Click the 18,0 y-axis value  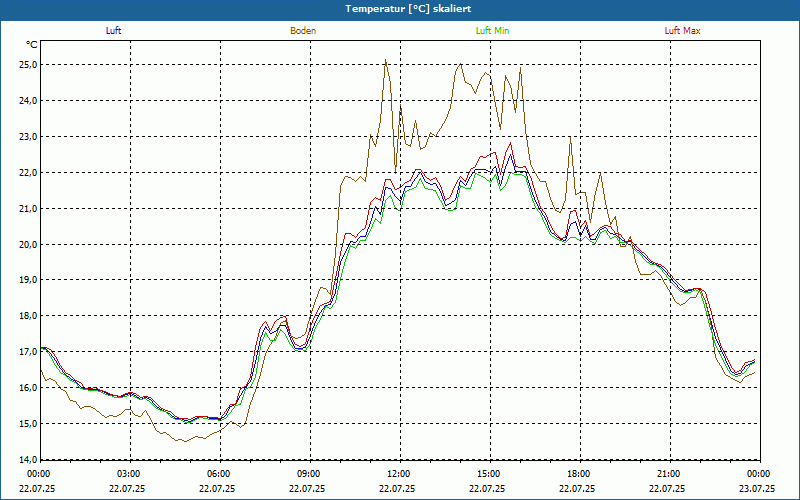tap(29, 316)
